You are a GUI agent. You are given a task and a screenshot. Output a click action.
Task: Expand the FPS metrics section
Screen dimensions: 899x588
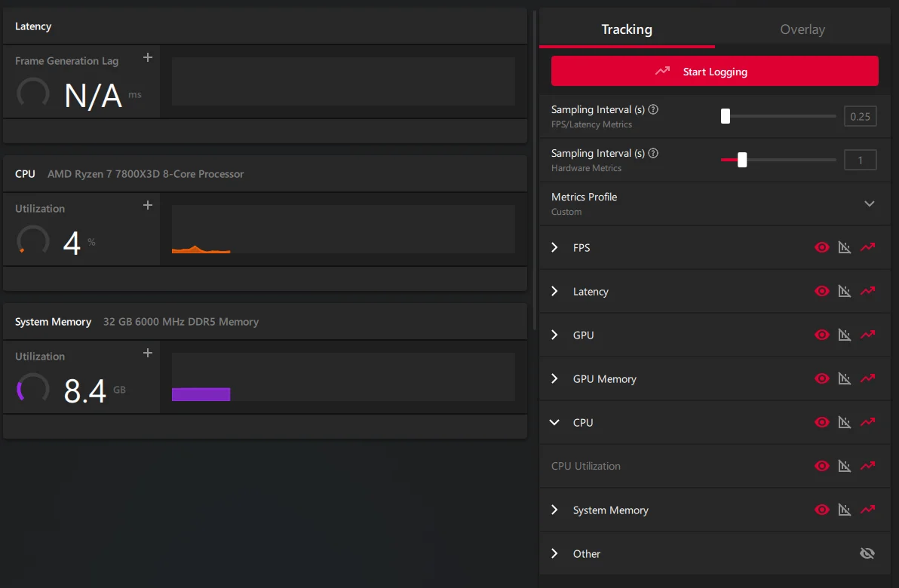pyautogui.click(x=554, y=247)
